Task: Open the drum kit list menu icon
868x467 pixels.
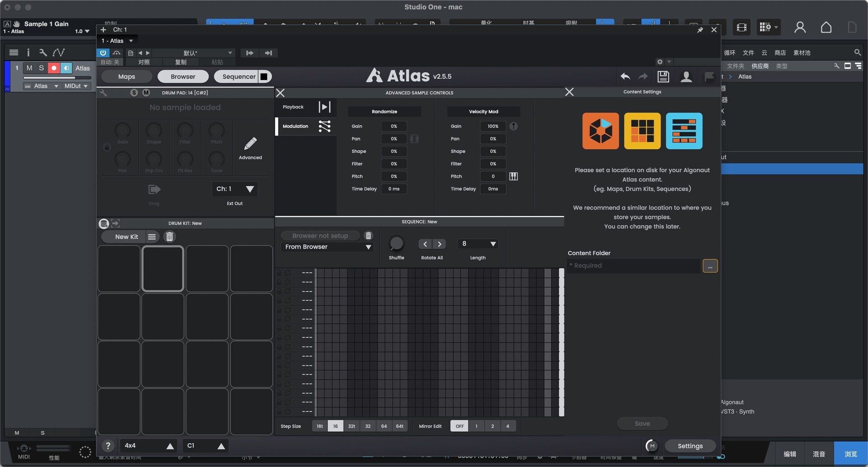Action: pyautogui.click(x=152, y=237)
